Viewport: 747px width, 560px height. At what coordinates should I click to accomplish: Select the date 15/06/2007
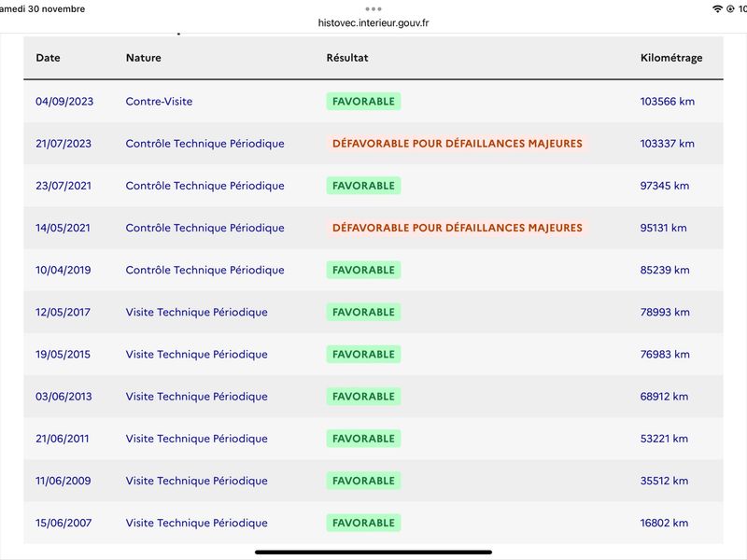tap(63, 523)
